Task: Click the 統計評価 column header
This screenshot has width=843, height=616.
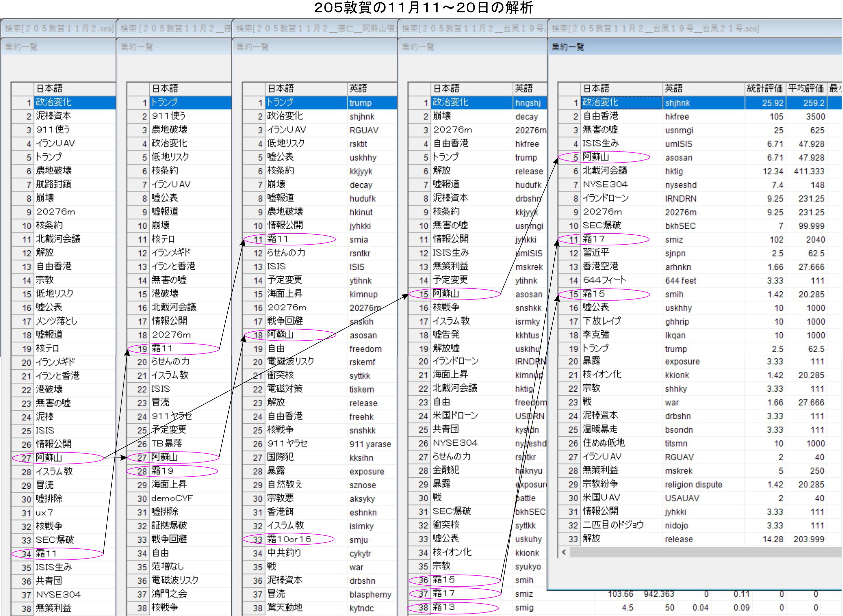Action: 765,88
